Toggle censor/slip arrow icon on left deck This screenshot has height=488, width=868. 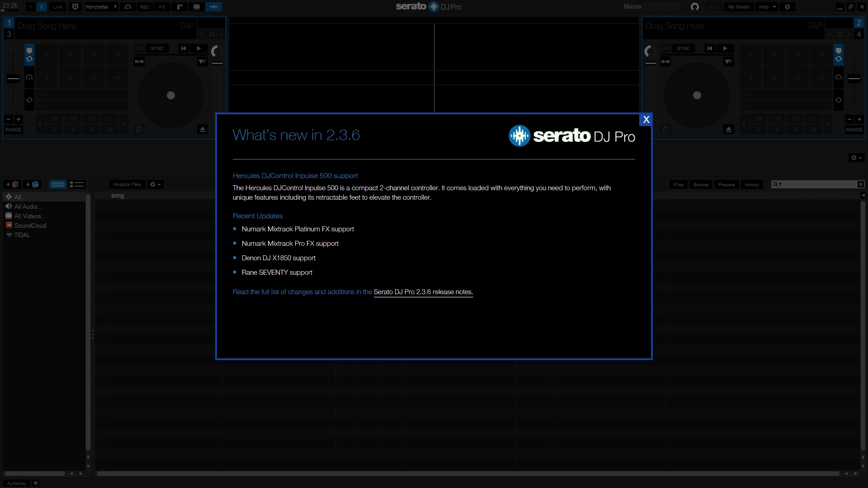[139, 130]
